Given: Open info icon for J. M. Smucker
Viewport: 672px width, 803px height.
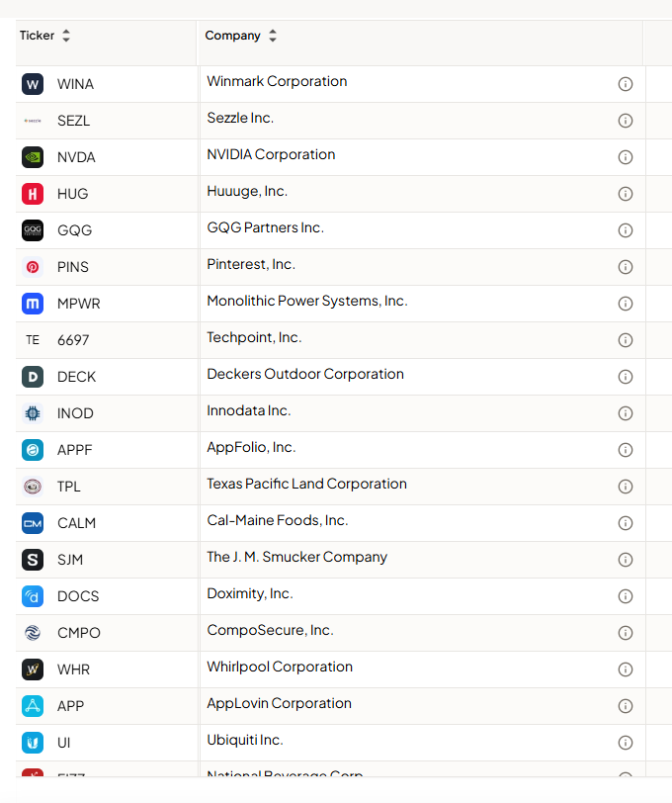Looking at the screenshot, I should [626, 560].
